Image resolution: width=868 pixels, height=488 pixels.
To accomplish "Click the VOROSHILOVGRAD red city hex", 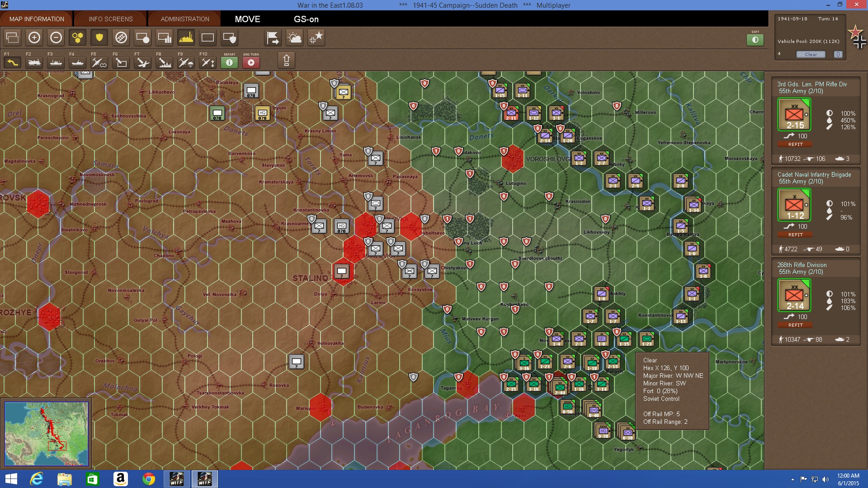I will pyautogui.click(x=513, y=159).
